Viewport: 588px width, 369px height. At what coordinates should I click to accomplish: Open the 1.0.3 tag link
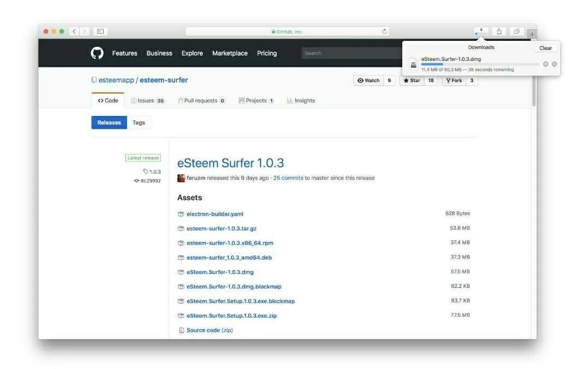[152, 171]
